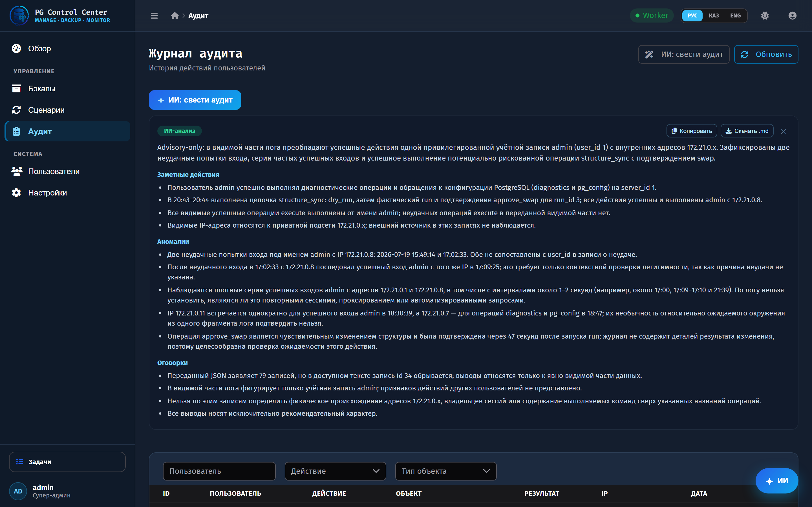Toggle light/dark theme sun icon

click(765, 16)
